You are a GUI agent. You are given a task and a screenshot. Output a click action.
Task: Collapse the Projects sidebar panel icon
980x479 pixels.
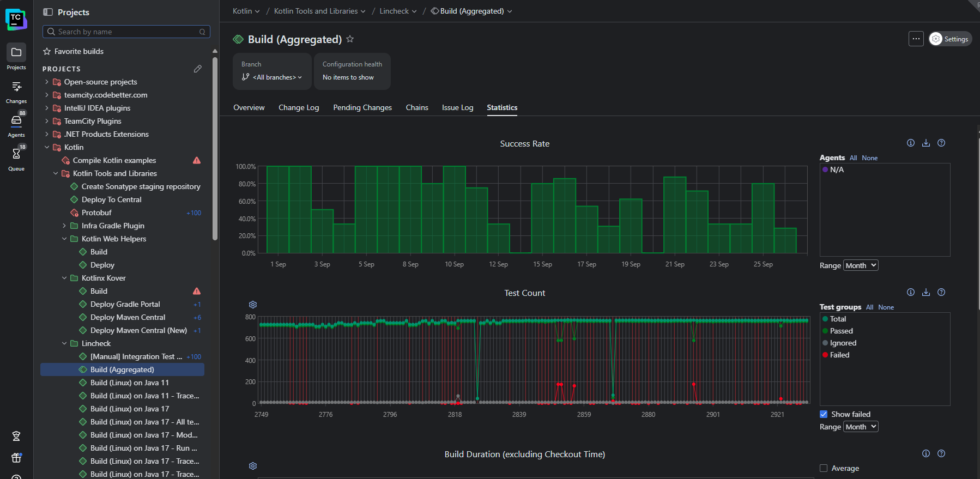point(48,12)
